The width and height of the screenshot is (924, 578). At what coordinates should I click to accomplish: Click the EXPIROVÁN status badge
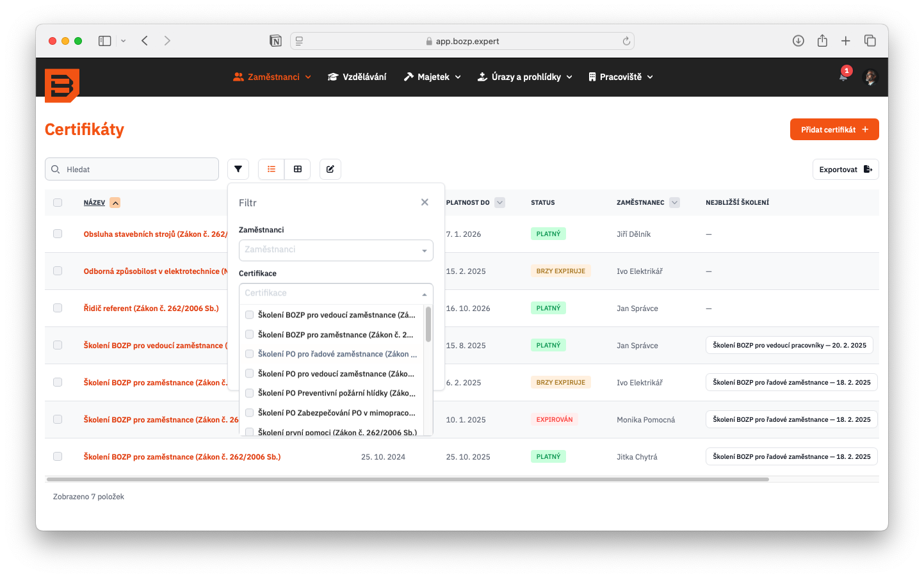click(555, 419)
